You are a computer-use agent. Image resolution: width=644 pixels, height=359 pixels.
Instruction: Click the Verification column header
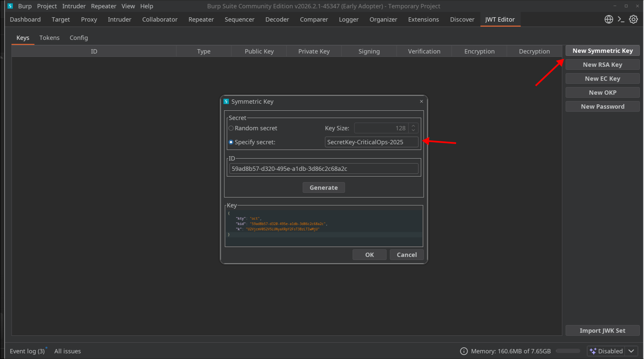tap(424, 51)
